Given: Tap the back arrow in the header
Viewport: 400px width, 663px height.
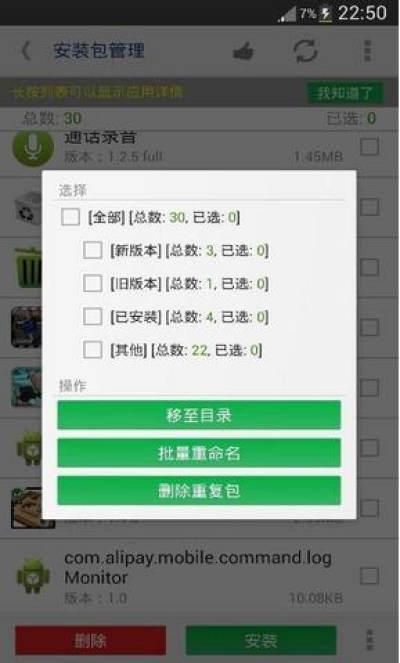Looking at the screenshot, I should 26,51.
